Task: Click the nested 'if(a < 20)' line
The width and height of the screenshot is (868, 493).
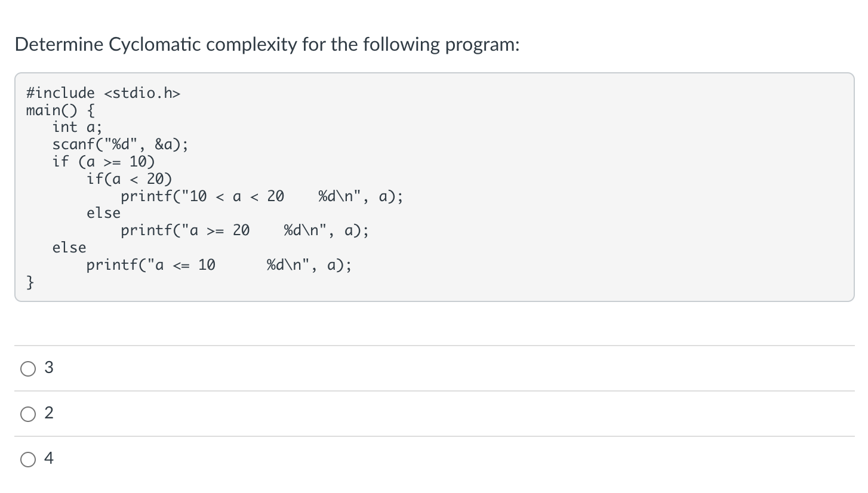Action: [129, 178]
